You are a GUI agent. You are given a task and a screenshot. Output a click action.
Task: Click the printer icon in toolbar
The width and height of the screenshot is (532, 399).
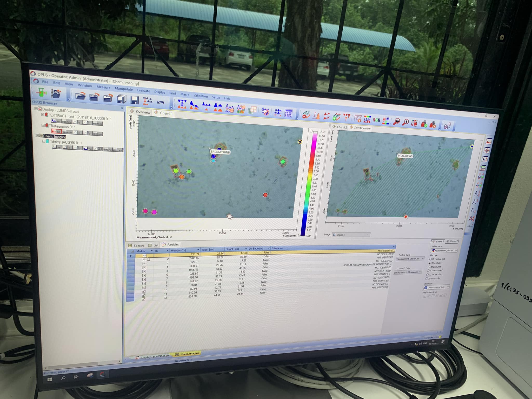click(447, 126)
